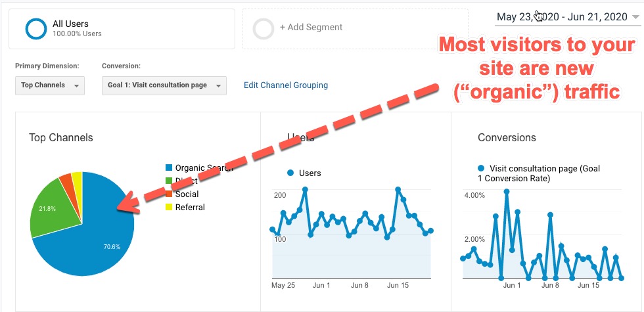
Task: Click the Conversions chart title
Action: (x=507, y=138)
